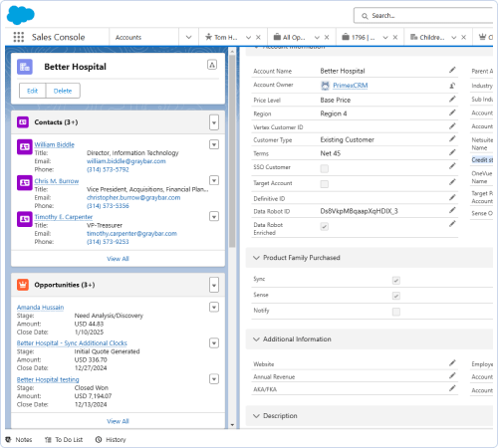
Task: Open William Biddle contact link
Action: pyautogui.click(x=55, y=144)
